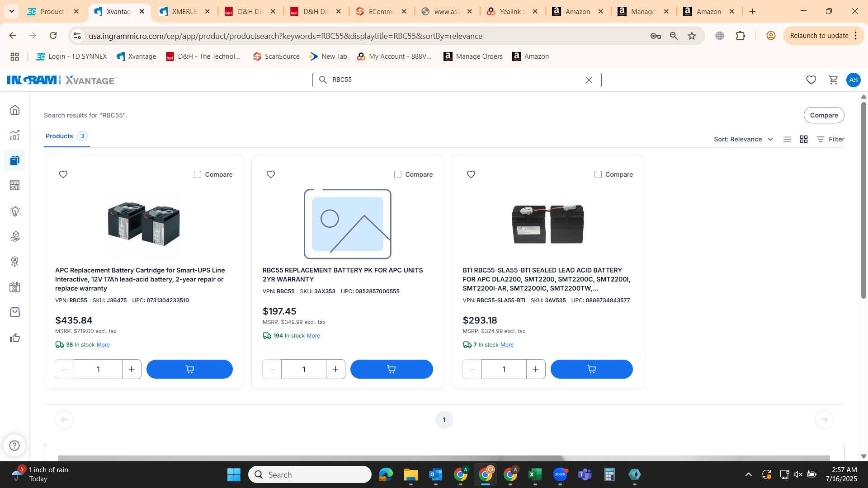
Task: Decrease quantity for the APC RBC55 product
Action: 65,369
